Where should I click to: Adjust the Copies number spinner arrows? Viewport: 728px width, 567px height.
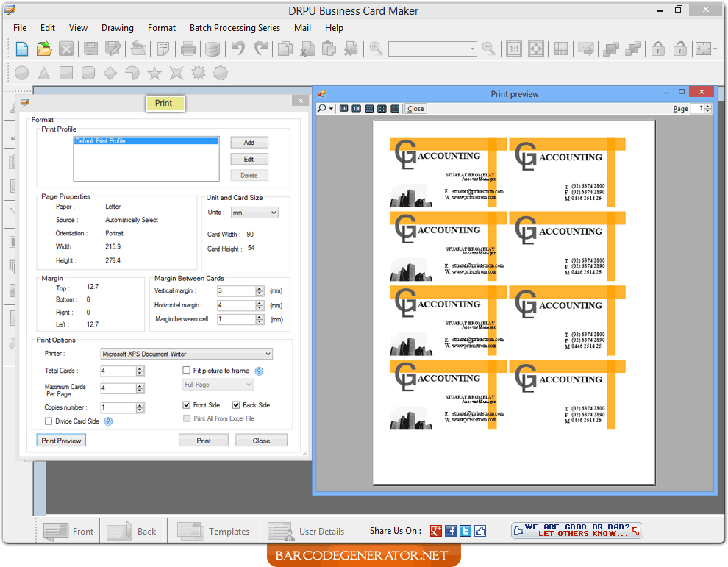tap(140, 407)
